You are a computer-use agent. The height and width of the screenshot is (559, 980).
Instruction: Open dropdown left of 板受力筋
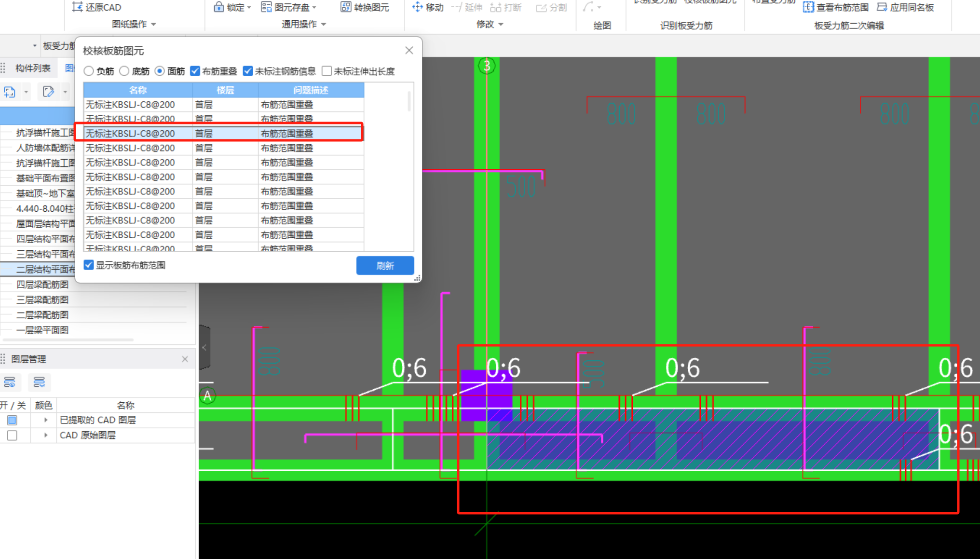tap(35, 46)
